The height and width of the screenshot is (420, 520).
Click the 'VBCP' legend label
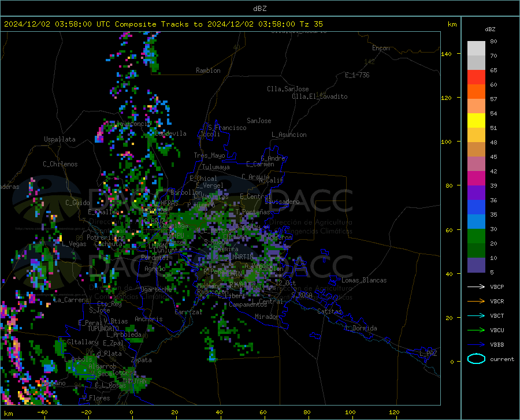[x=497, y=287]
